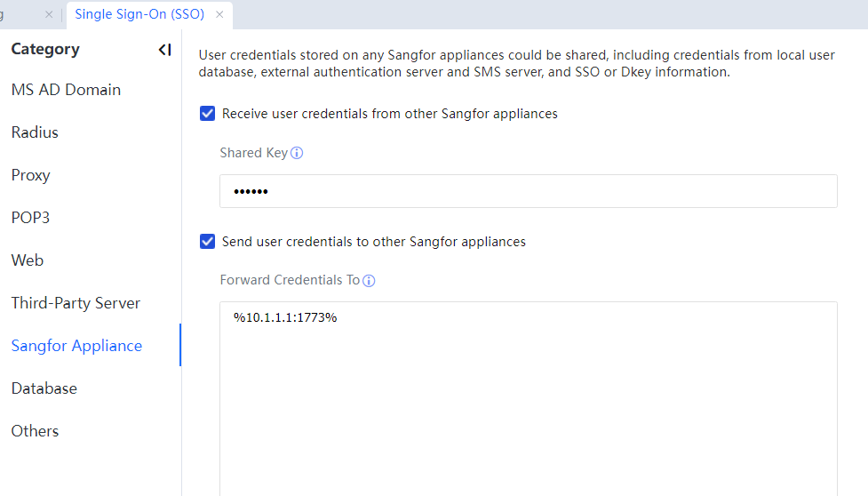Click the Forward Credentials To info icon

370,281
